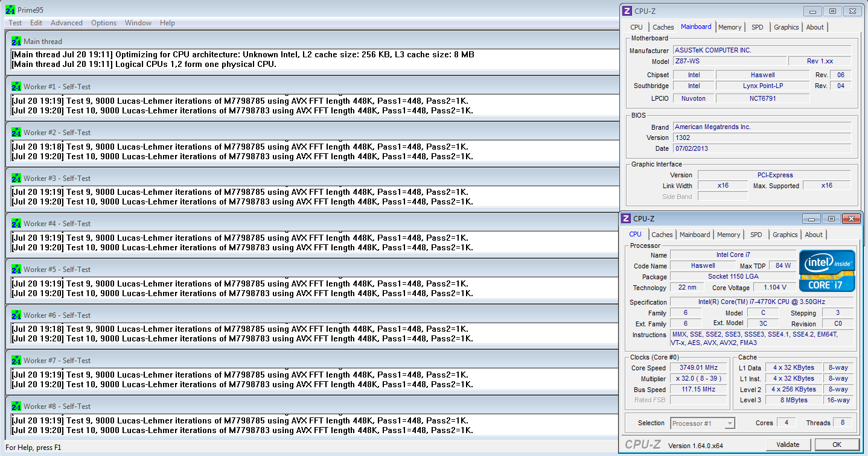Open Memory tab in lower CPU-Z window
Screen dimensions: 868x456
[x=729, y=235]
